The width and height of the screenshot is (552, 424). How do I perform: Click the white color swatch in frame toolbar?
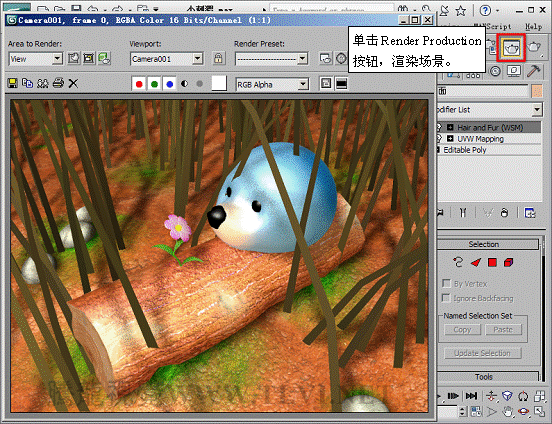[x=219, y=84]
